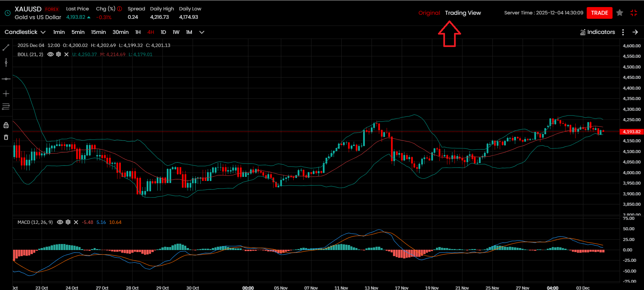Click the Chg (%) info icon
This screenshot has width=644, height=290.
119,9
